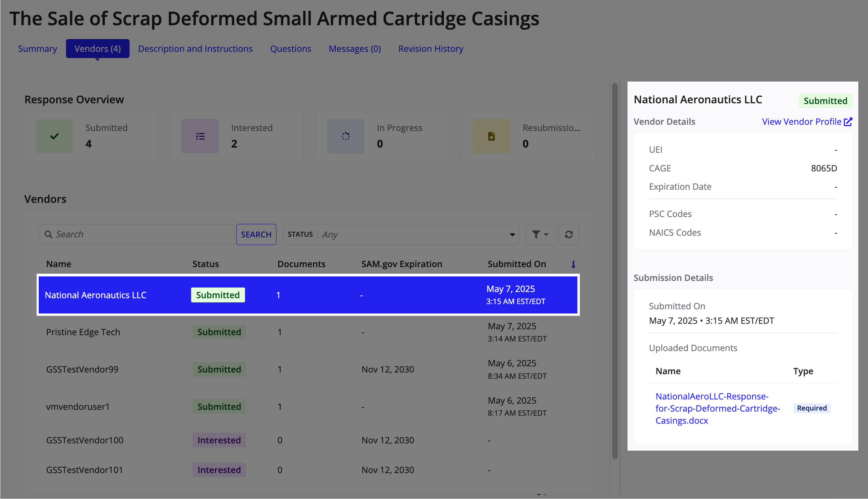Switch to the Summary tab
Image resolution: width=868 pixels, height=499 pixels.
(38, 49)
